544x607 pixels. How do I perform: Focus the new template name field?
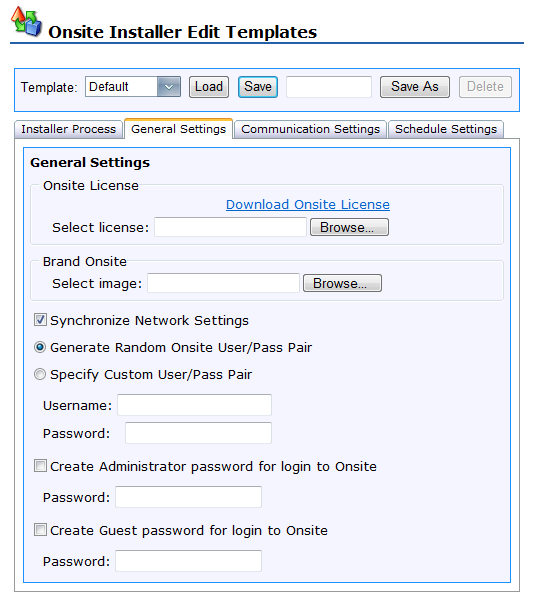[x=329, y=87]
